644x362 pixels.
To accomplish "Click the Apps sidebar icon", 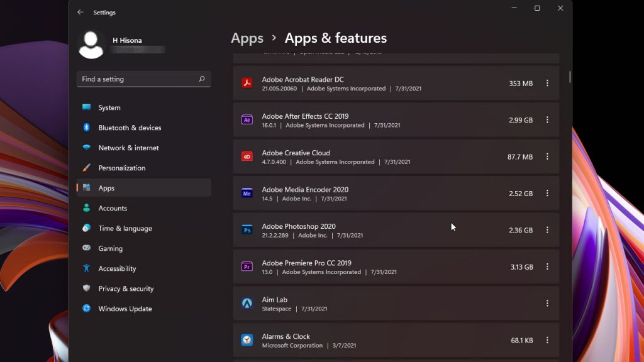I will [86, 187].
